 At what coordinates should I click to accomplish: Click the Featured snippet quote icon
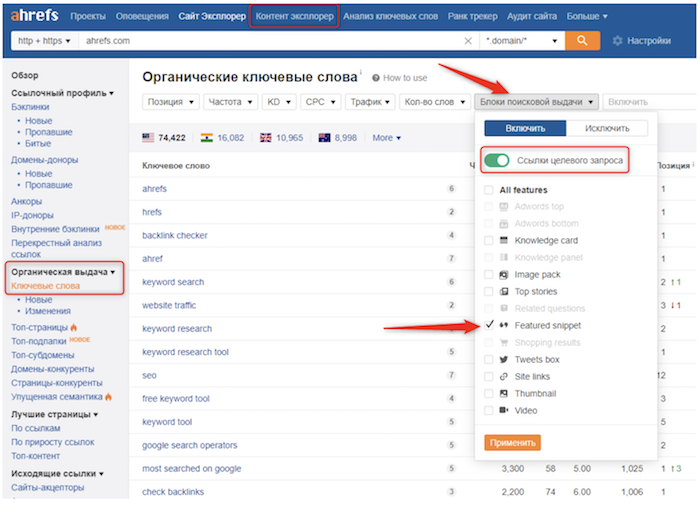(x=504, y=325)
